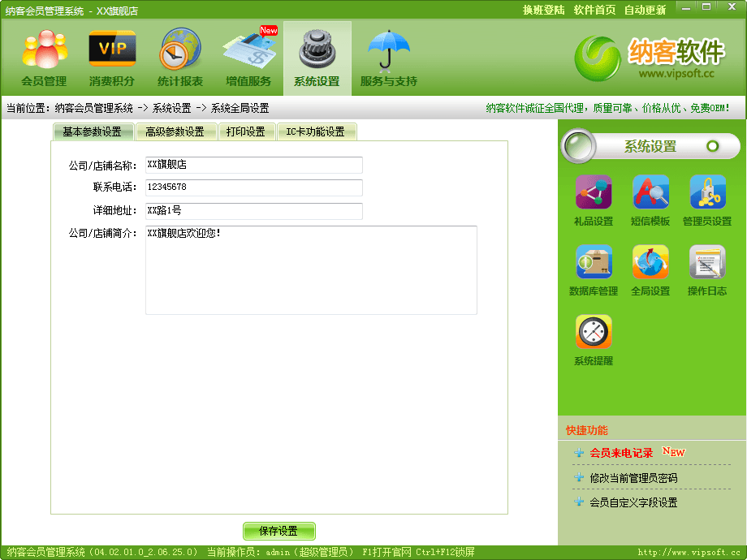Select the IC卡功能设置 tab
Screen dimensions: 747x560
click(x=316, y=132)
